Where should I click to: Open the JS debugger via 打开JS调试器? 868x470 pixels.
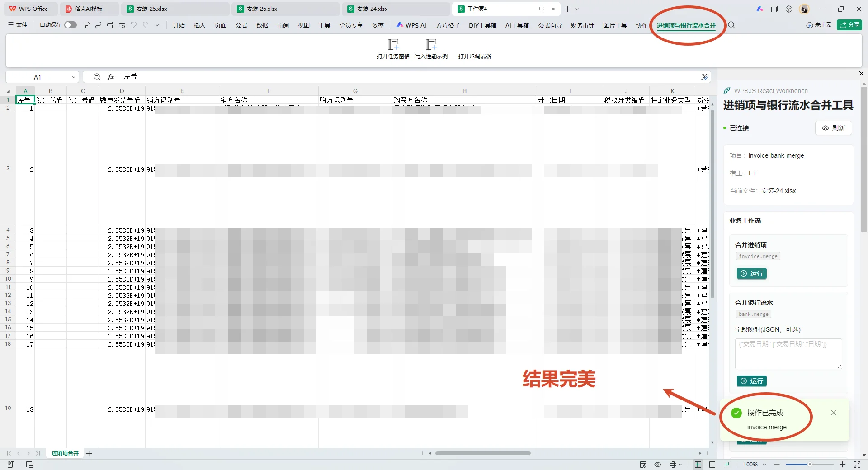click(x=474, y=56)
